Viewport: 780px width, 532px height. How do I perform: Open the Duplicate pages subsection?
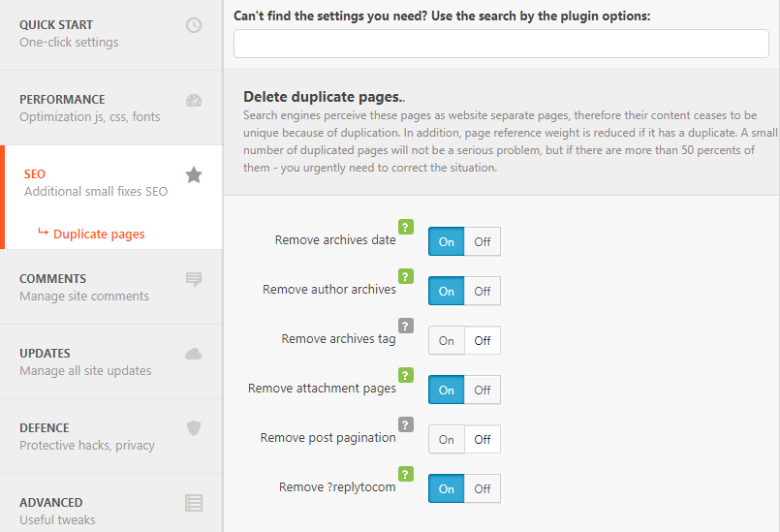tap(99, 234)
